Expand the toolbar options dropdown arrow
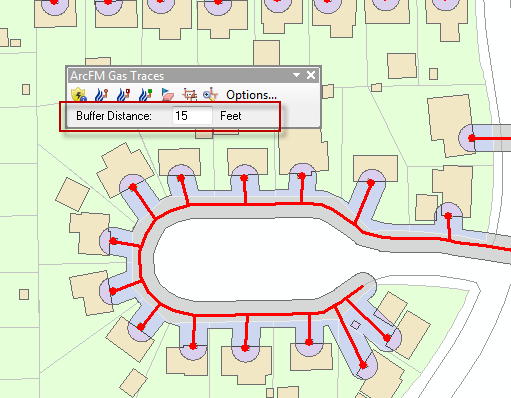This screenshot has width=511, height=398. coord(296,75)
